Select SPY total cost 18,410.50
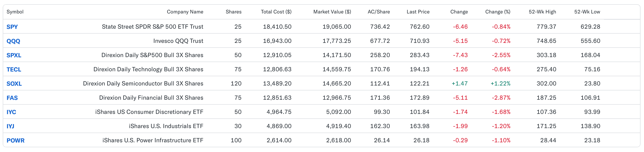Image resolution: width=644 pixels, height=152 pixels. tap(277, 27)
